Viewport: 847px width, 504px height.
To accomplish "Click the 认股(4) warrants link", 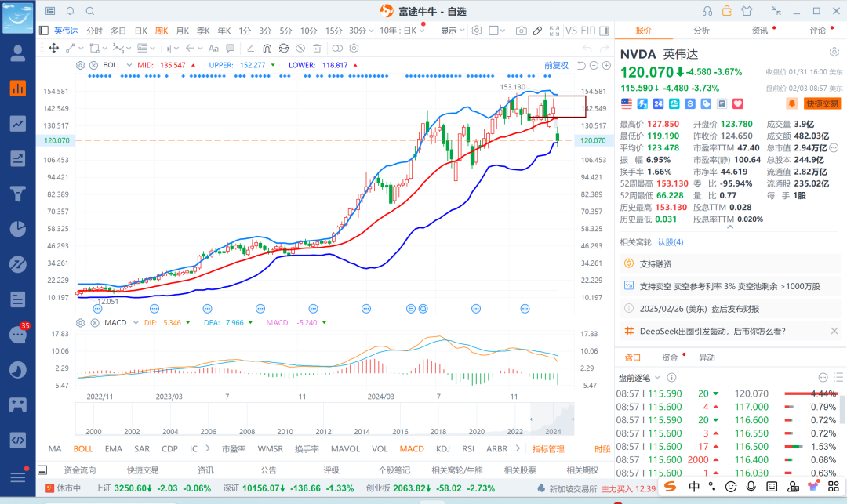I will (x=671, y=241).
